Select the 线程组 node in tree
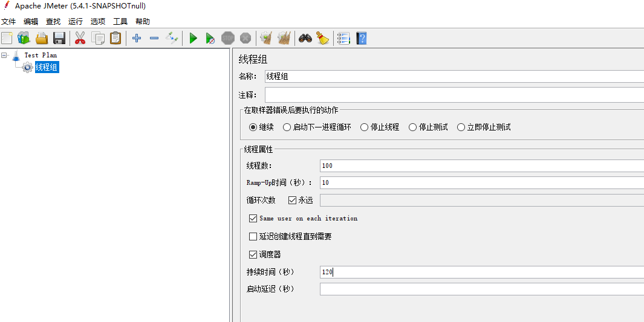The height and width of the screenshot is (322, 644). (x=47, y=67)
